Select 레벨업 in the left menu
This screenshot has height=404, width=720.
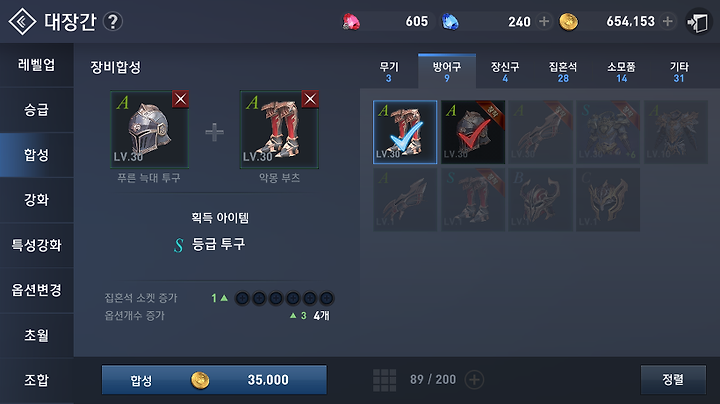[37, 65]
